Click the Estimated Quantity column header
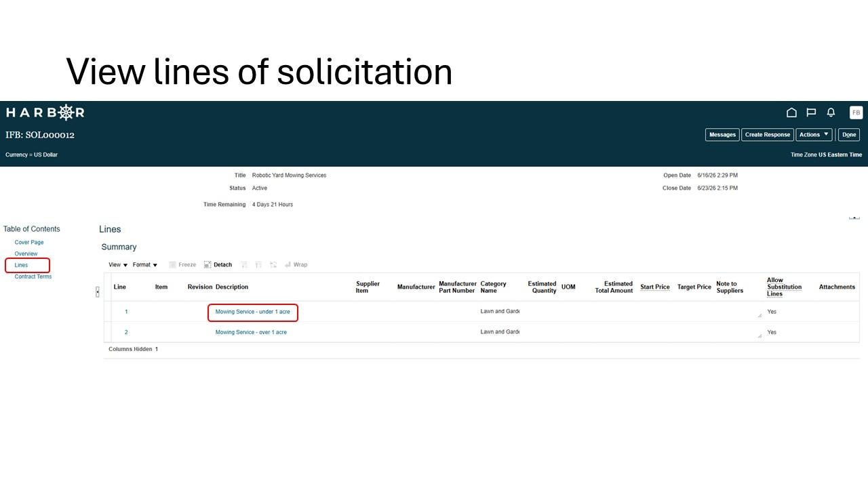This screenshot has width=868, height=488. tap(542, 287)
